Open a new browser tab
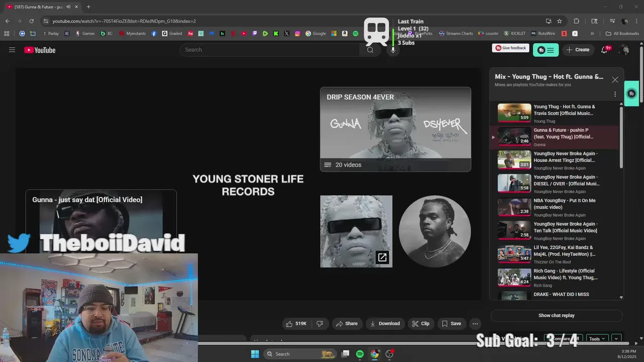Viewport: 644px width, 362px height. (88, 7)
